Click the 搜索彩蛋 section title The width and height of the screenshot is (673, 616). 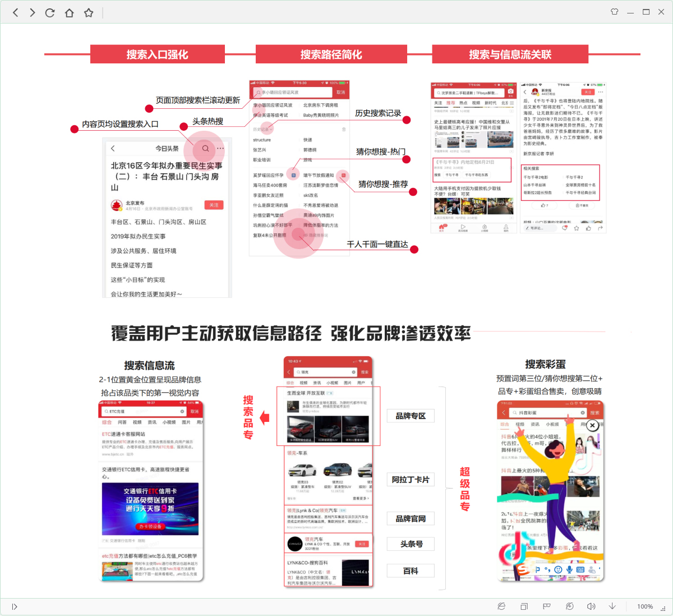coord(545,364)
